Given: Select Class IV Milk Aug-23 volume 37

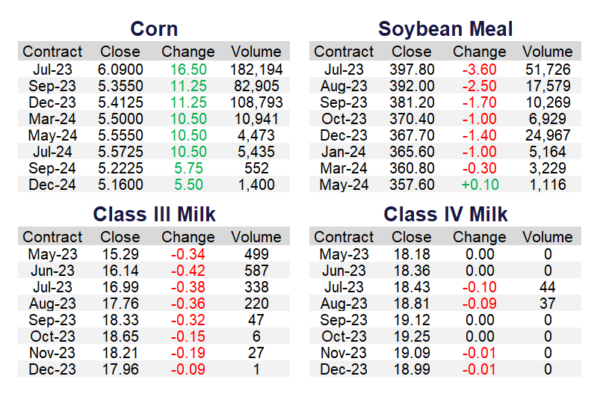Looking at the screenshot, I should click(x=548, y=304).
